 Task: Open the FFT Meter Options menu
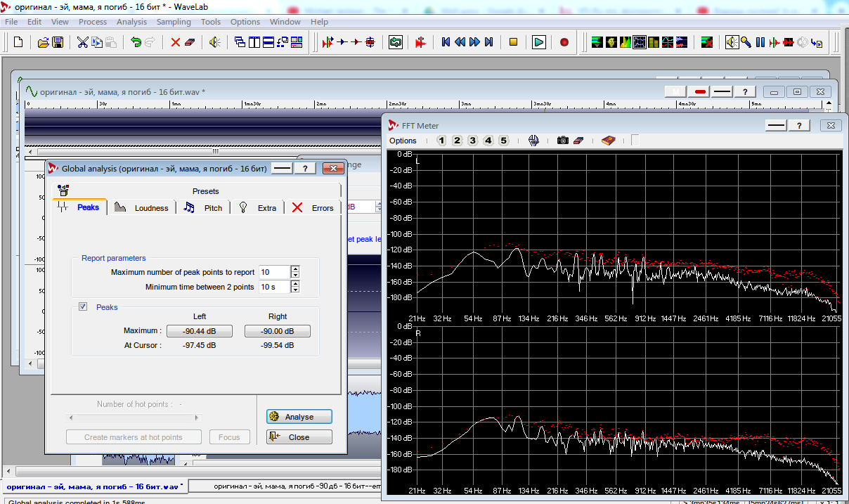(403, 141)
